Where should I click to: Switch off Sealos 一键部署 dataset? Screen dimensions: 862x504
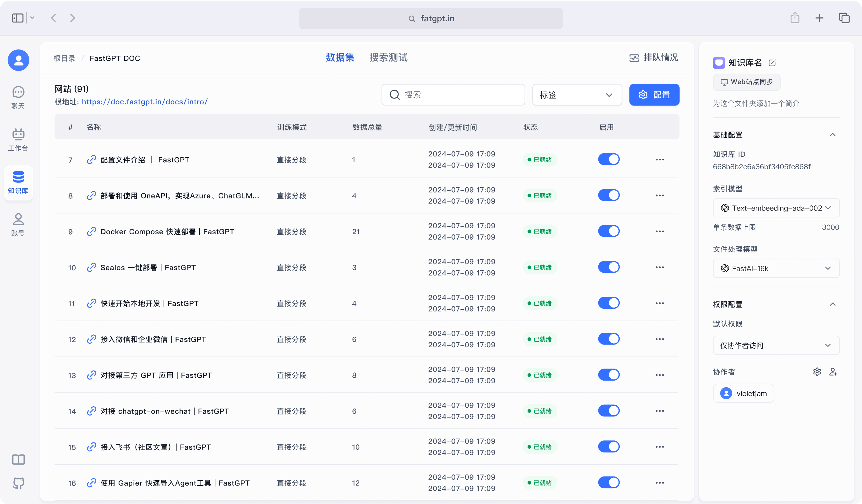tap(609, 267)
